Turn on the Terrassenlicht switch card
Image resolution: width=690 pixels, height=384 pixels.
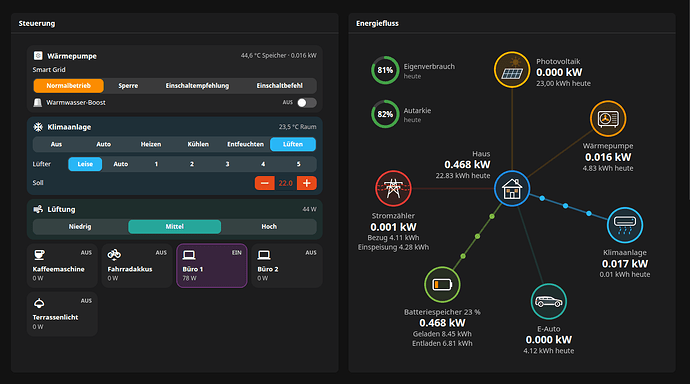[x=62, y=314]
